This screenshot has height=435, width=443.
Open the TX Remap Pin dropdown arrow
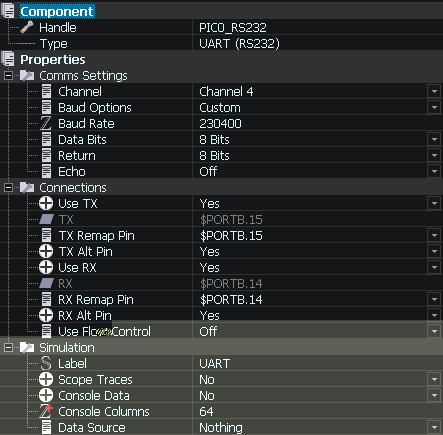[434, 235]
